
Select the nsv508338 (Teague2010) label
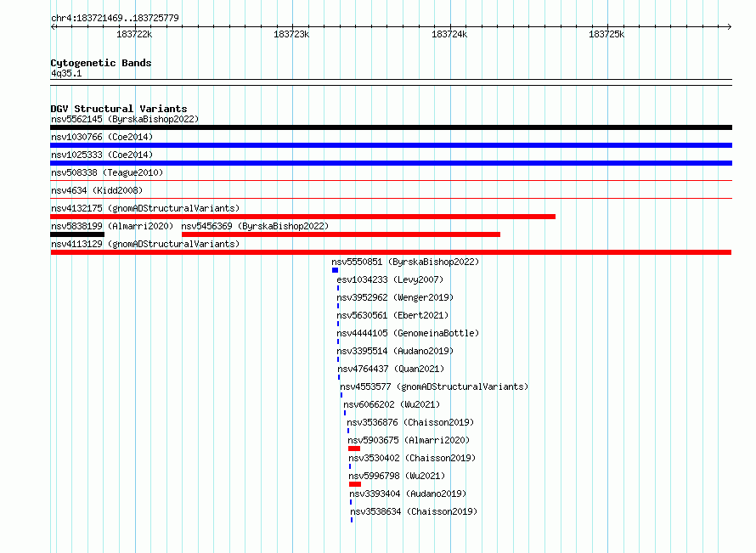[107, 172]
